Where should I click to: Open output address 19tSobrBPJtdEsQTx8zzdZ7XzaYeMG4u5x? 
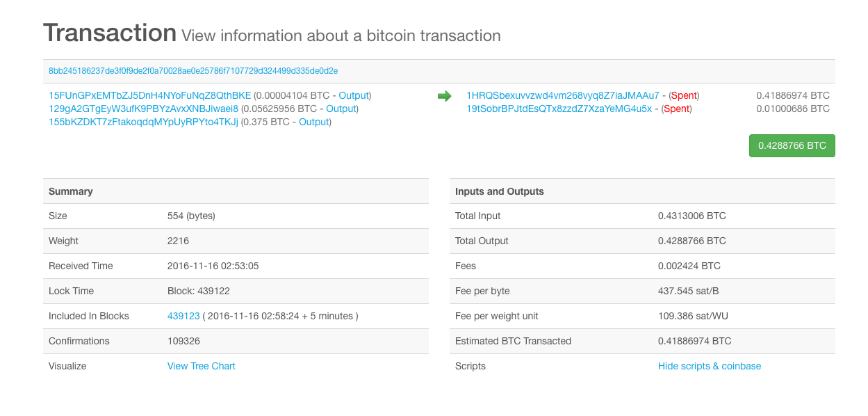pos(559,109)
